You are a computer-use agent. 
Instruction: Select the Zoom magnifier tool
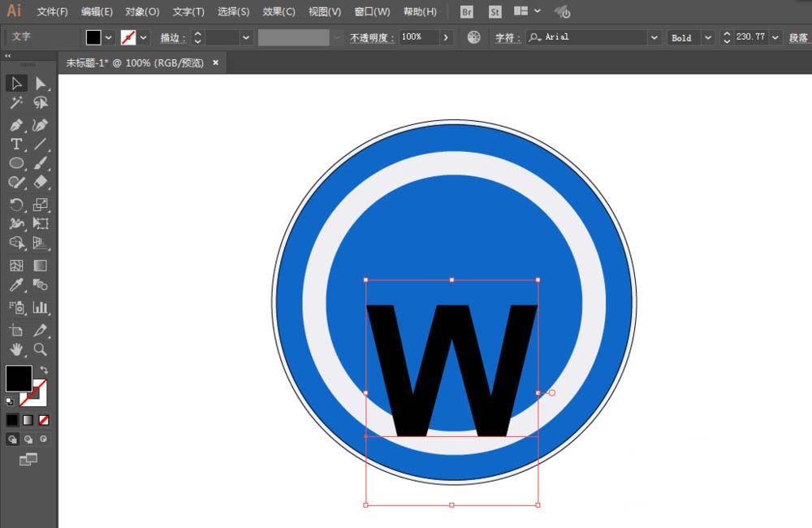41,350
